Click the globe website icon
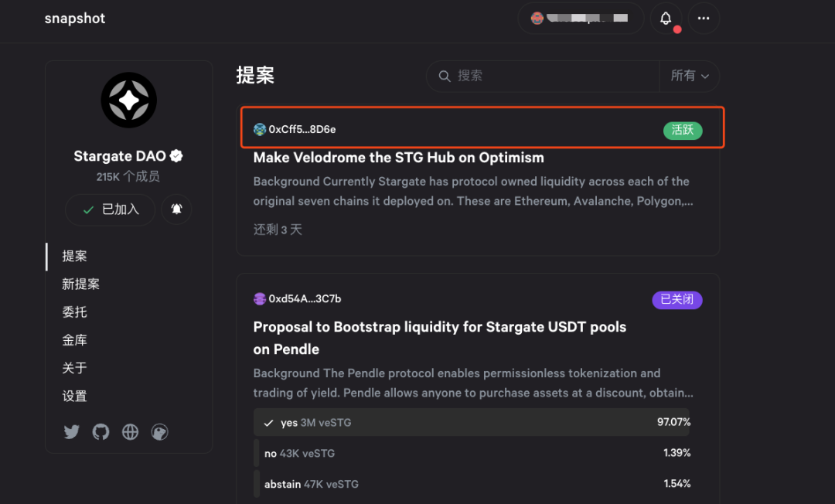 coord(130,432)
